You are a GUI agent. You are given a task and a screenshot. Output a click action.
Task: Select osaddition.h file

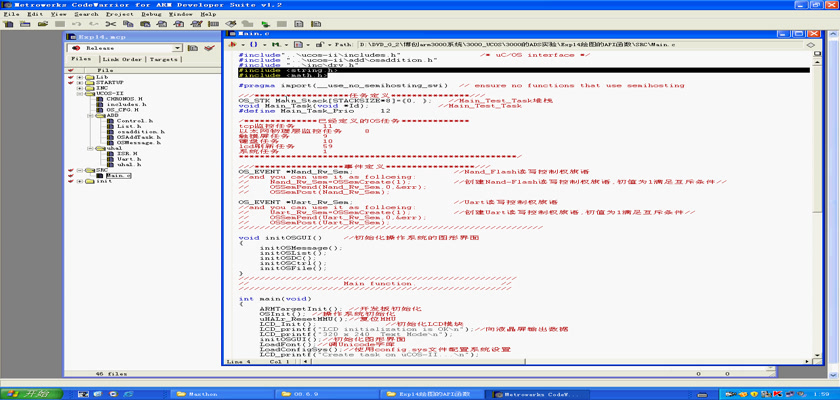(140, 132)
